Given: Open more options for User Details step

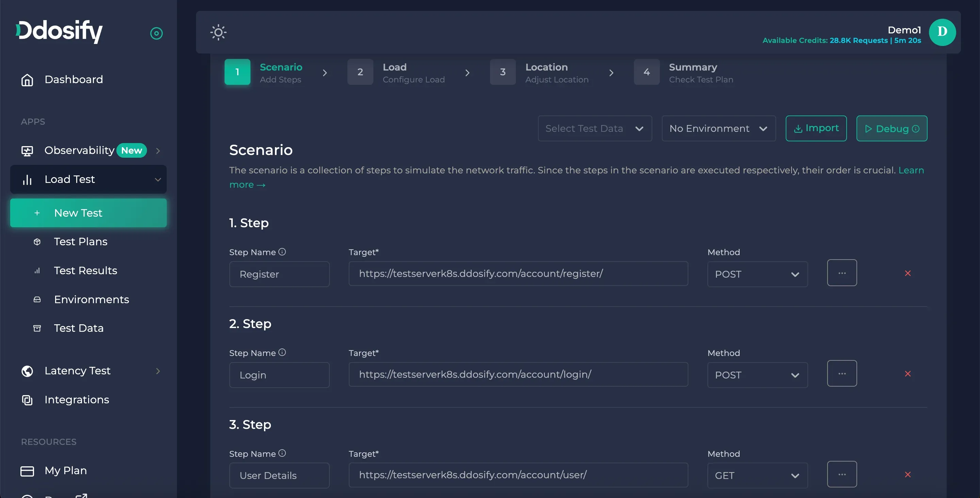Looking at the screenshot, I should point(842,474).
